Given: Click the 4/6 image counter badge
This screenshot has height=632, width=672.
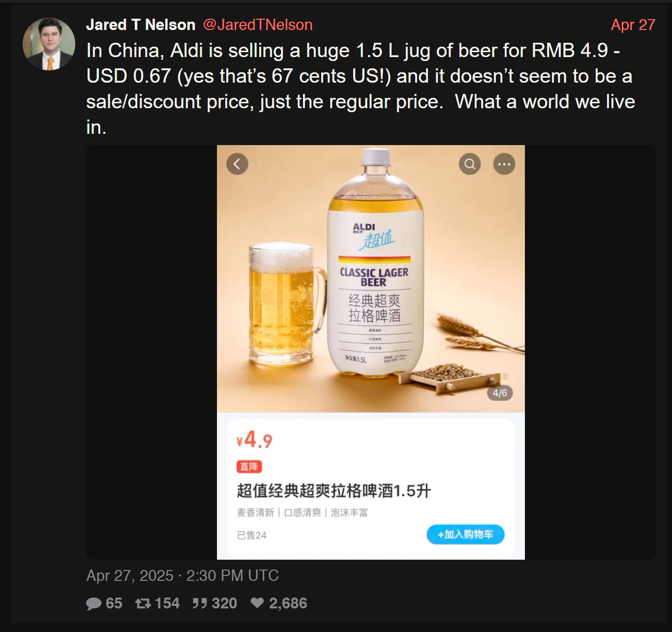Looking at the screenshot, I should coord(500,393).
